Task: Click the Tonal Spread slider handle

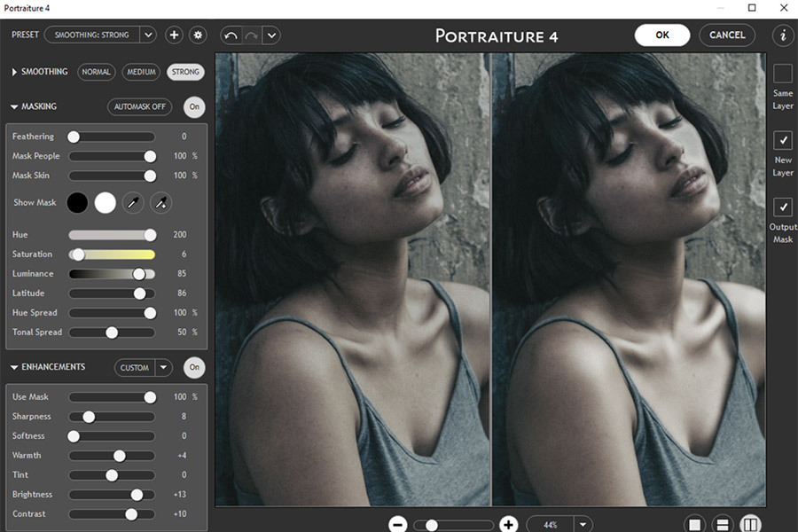Action: point(112,332)
